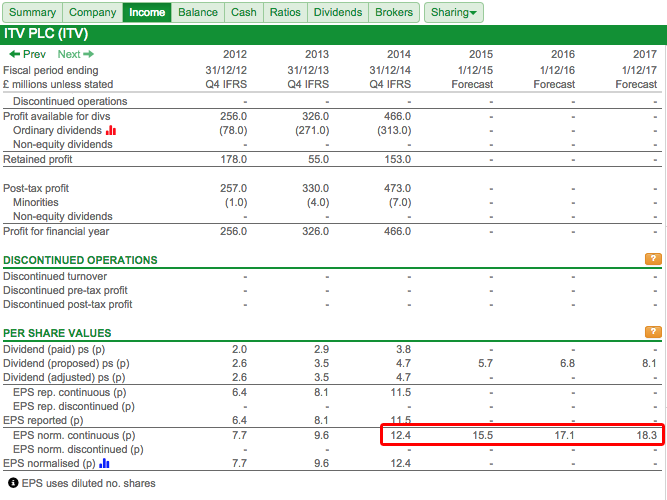Screen dimensions: 667x500
Task: Click the ITV PLC (ITV) title
Action: pos(46,34)
